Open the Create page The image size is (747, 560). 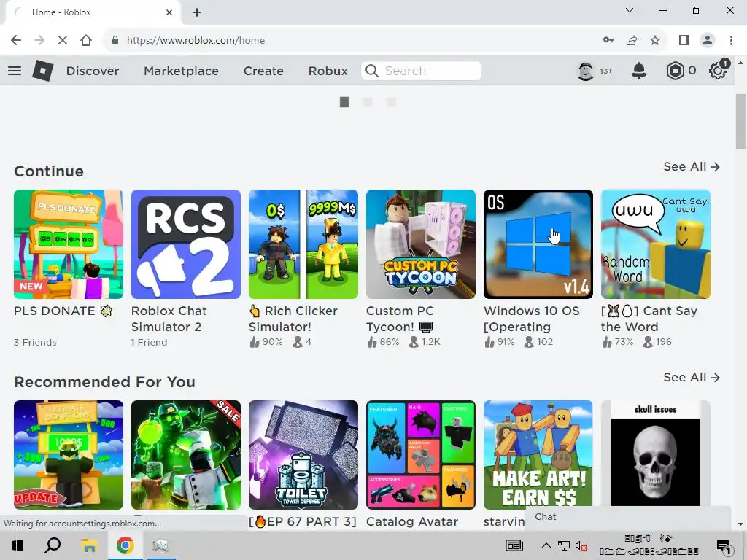point(263,71)
